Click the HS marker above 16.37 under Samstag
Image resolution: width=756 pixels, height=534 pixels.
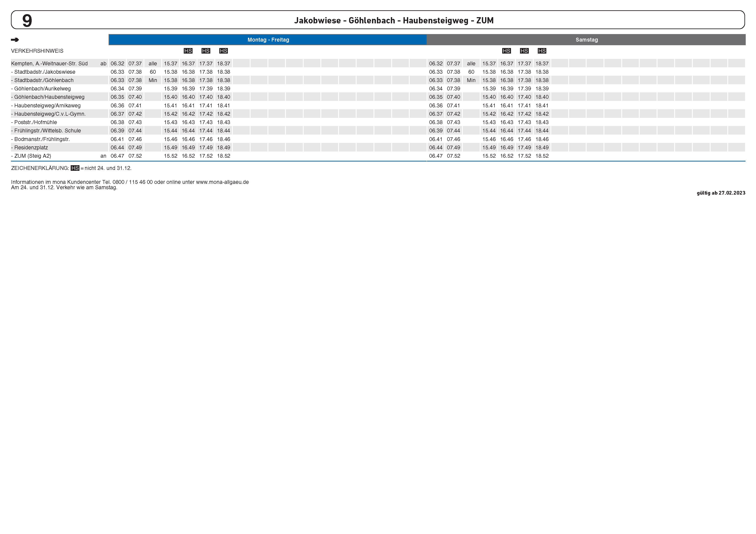coord(506,51)
